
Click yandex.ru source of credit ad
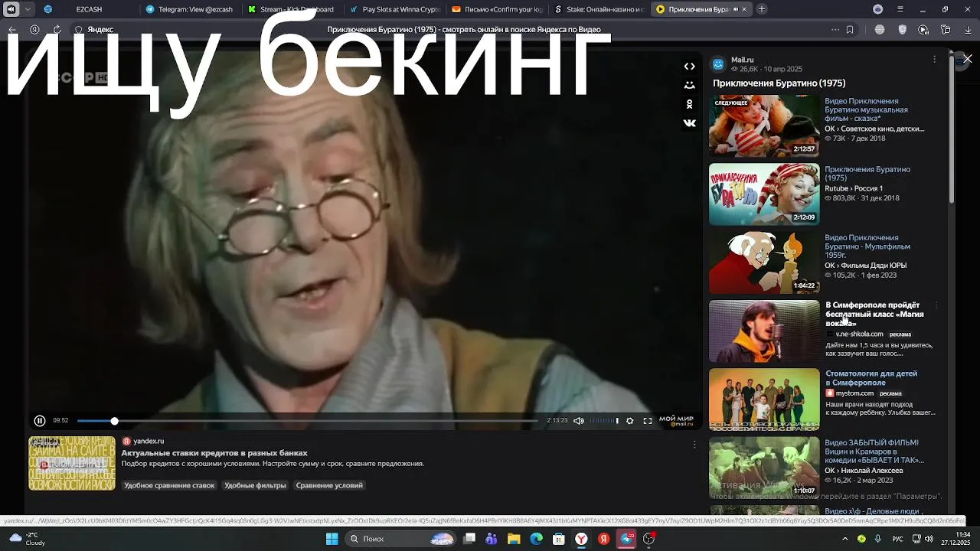tap(149, 441)
